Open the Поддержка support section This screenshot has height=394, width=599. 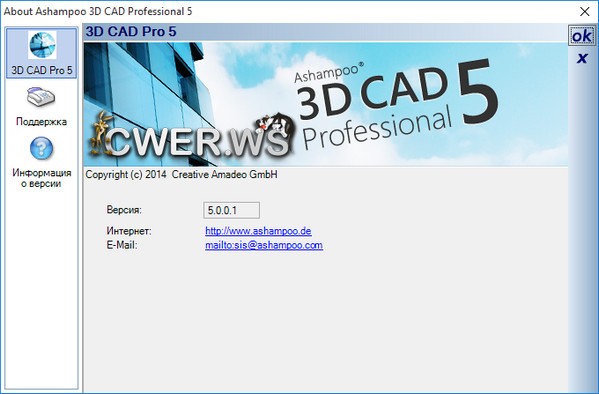pyautogui.click(x=41, y=106)
